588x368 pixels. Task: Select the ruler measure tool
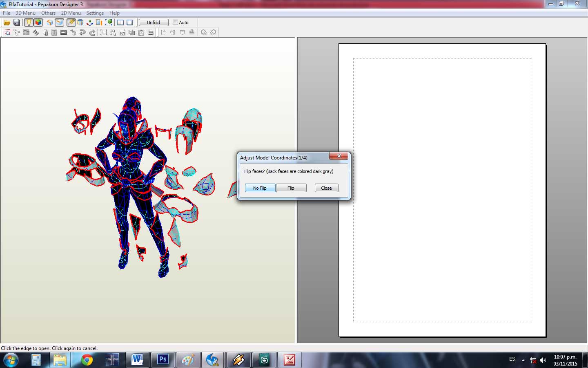click(45, 32)
